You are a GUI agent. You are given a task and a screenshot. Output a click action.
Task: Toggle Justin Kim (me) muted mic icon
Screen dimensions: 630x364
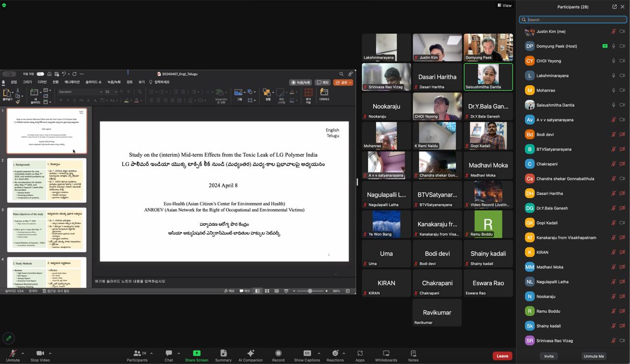coord(613,31)
